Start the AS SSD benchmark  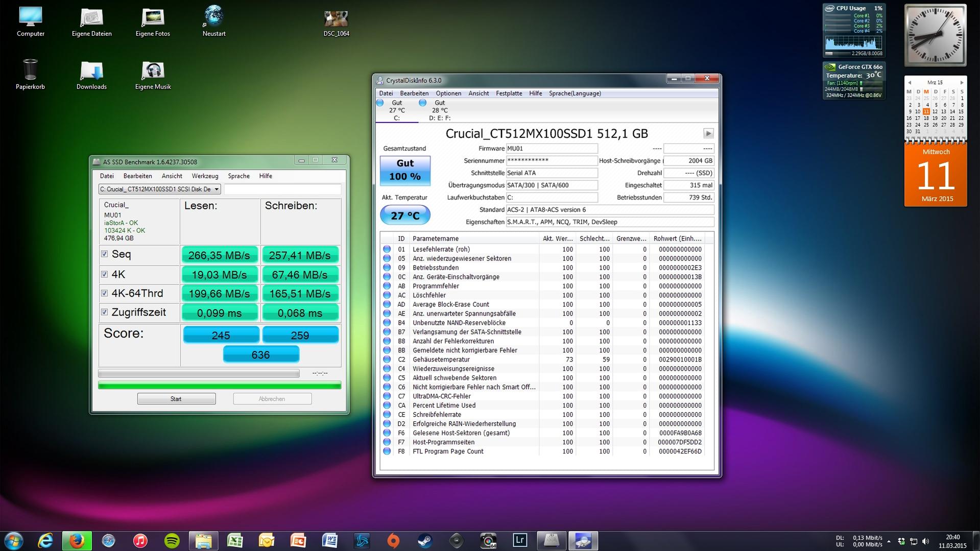(176, 399)
